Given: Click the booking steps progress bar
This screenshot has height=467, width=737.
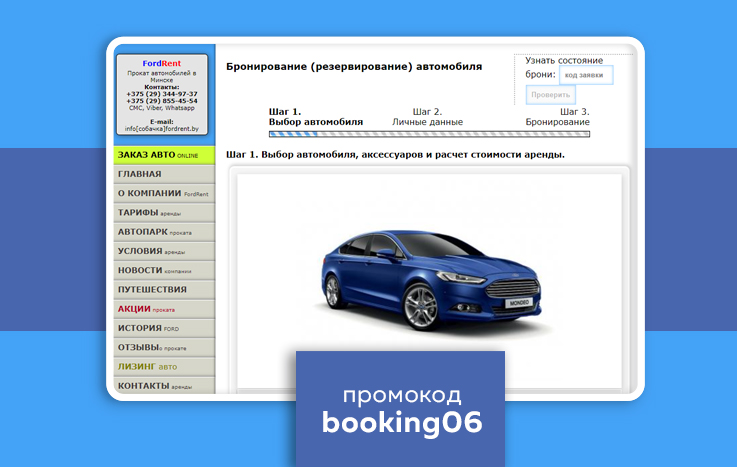Looking at the screenshot, I should point(429,134).
